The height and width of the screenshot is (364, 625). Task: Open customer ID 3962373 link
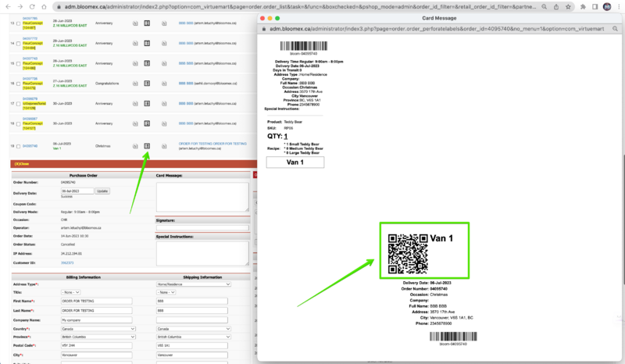pos(67,262)
